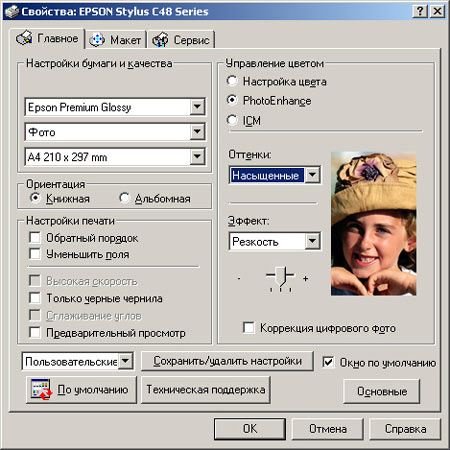Click the Насыщенные value in Оттенки field

click(266, 175)
